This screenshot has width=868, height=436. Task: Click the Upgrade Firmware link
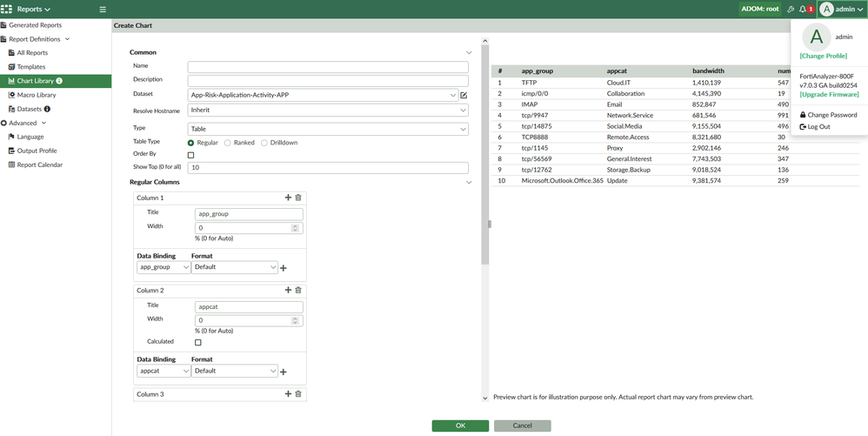pos(829,94)
